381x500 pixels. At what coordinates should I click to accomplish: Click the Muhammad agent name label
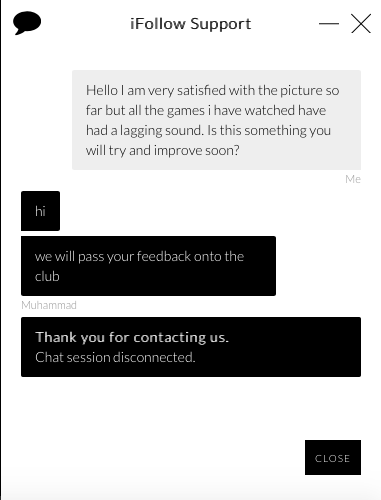tap(49, 305)
